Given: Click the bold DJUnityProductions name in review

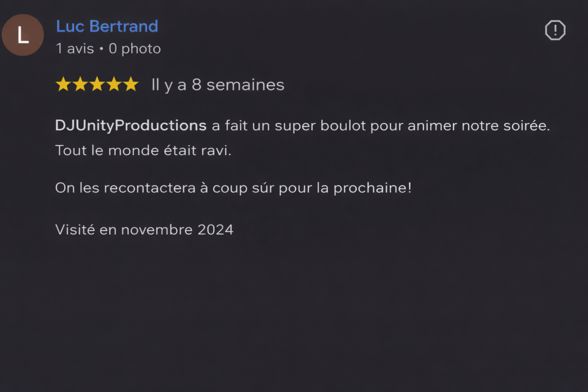Looking at the screenshot, I should tap(130, 126).
